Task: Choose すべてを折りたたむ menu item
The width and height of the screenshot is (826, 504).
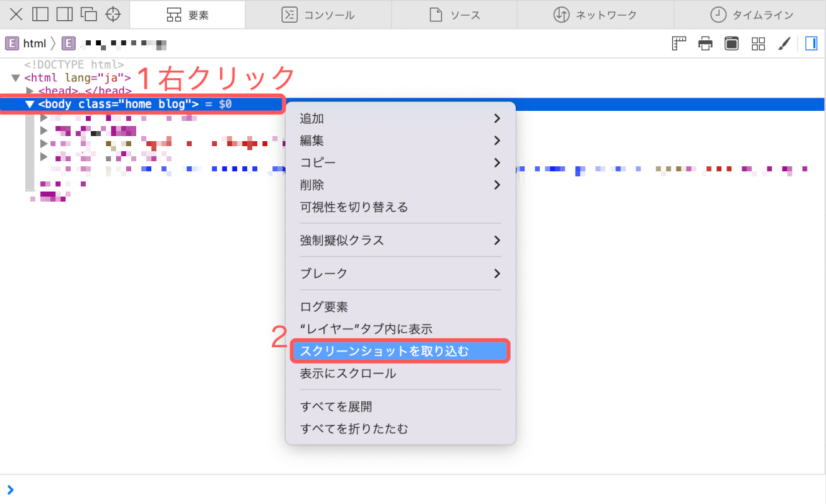Action: point(400,429)
